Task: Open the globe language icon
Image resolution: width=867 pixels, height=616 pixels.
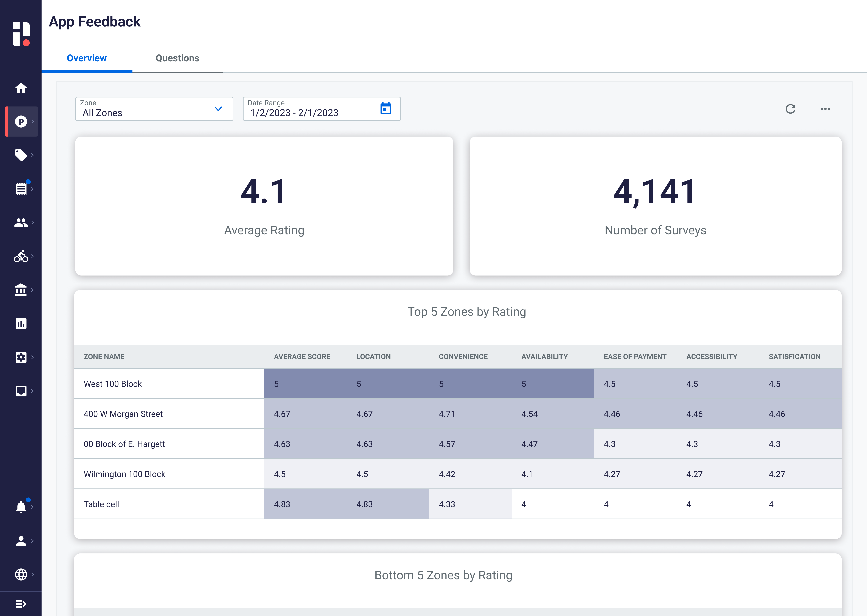Action: tap(21, 574)
